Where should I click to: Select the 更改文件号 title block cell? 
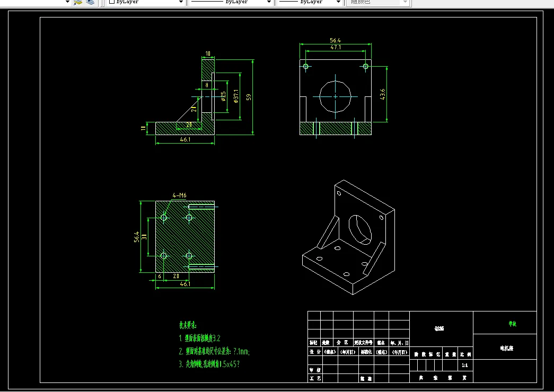coord(364,343)
